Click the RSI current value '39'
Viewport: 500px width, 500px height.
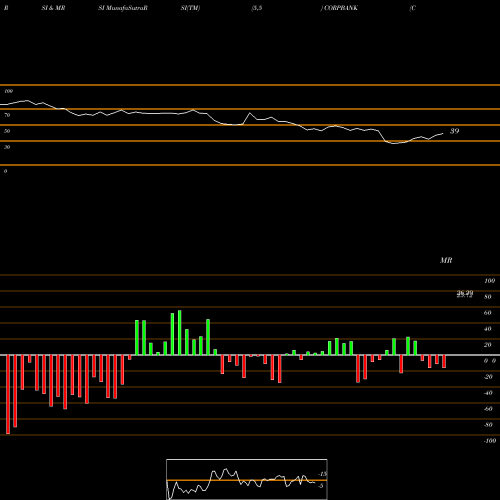point(455,131)
